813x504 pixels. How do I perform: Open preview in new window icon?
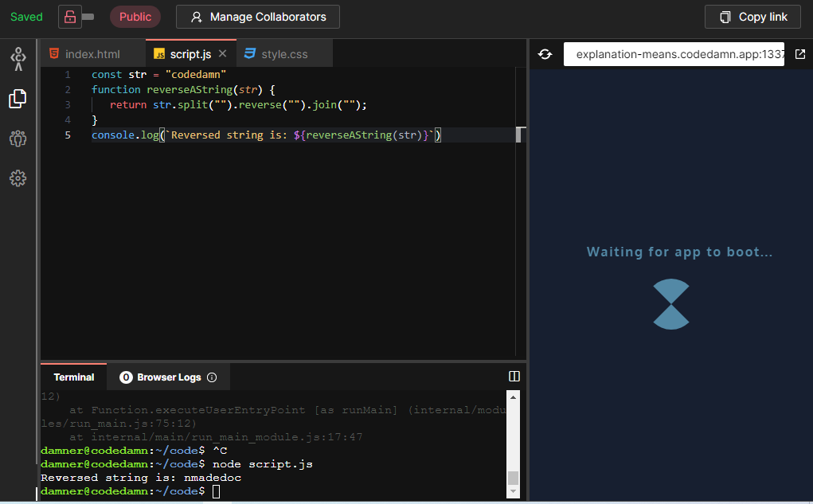point(800,54)
